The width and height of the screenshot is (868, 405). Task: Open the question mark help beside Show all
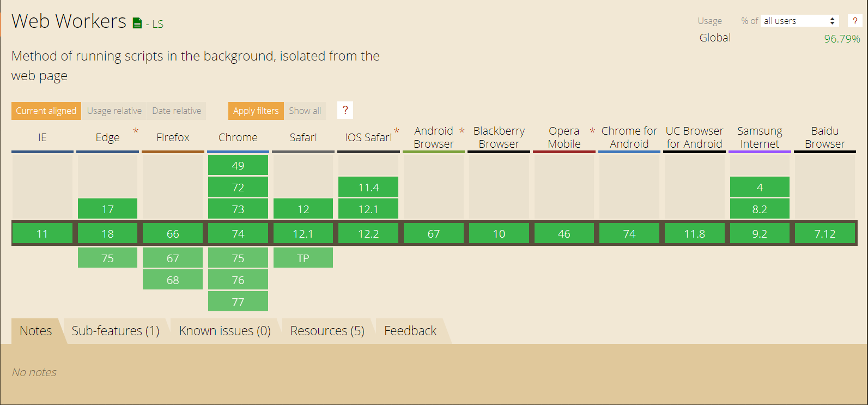click(345, 110)
